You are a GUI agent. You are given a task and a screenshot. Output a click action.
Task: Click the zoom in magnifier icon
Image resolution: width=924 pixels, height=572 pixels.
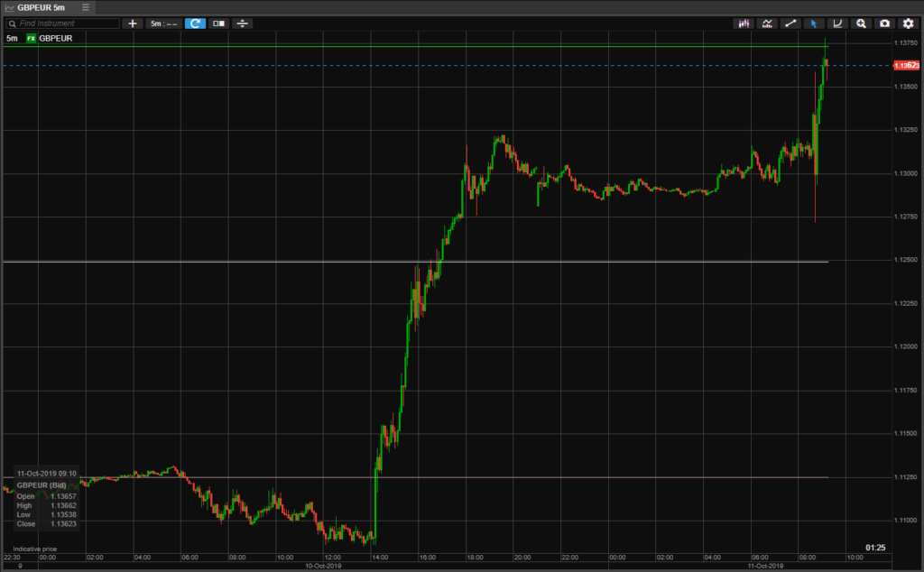tap(861, 23)
